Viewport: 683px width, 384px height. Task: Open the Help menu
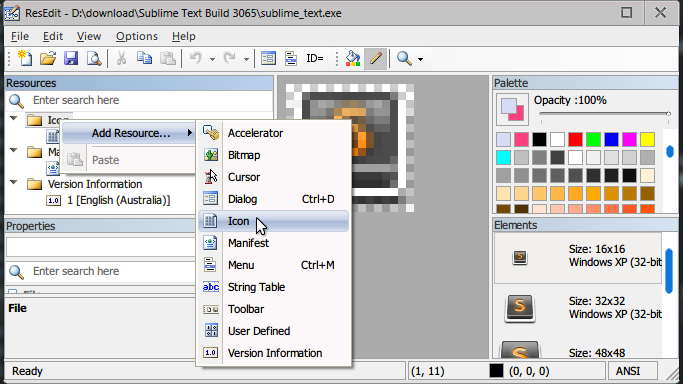point(183,36)
